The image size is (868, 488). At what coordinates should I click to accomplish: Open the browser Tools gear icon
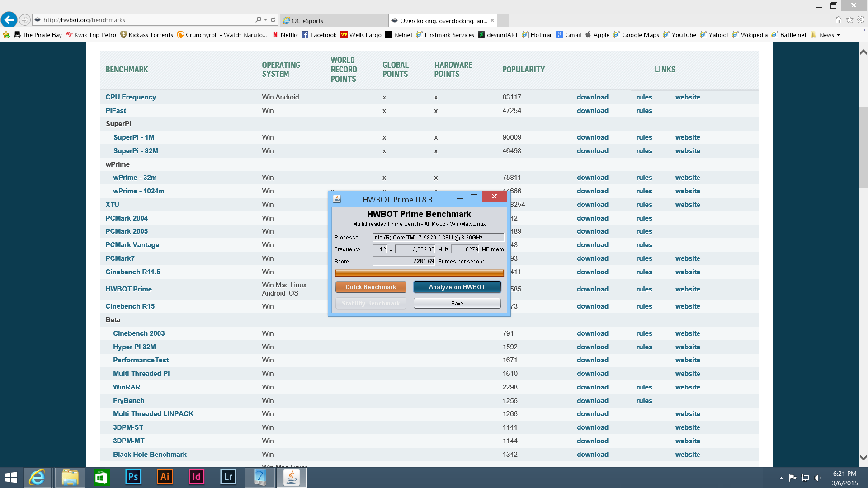tap(861, 19)
